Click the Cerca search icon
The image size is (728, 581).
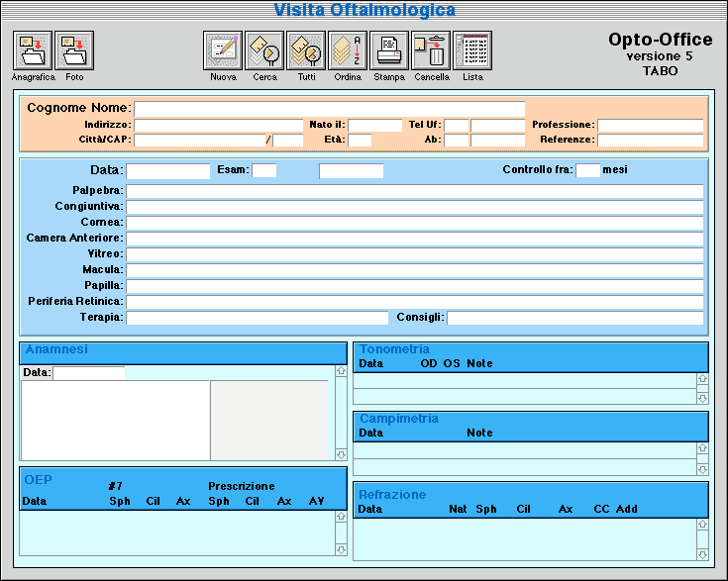click(x=264, y=50)
